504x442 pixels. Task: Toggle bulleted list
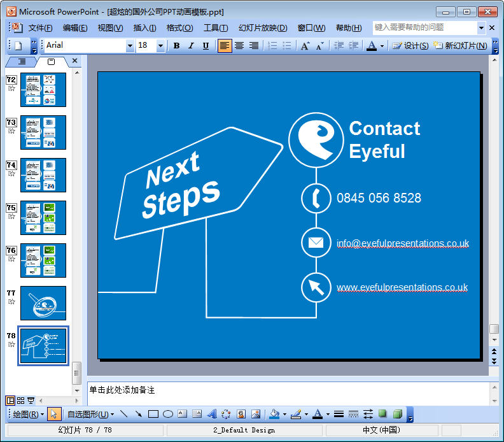pyautogui.click(x=287, y=46)
